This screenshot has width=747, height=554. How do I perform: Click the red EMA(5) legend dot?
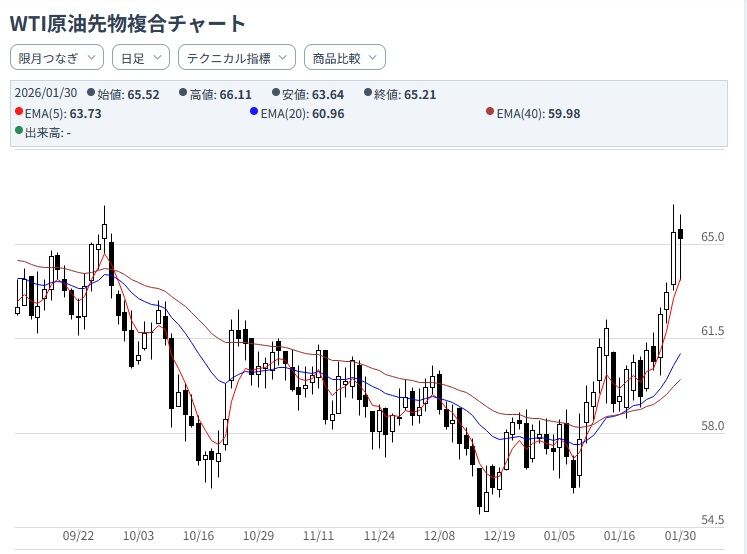click(x=20, y=112)
